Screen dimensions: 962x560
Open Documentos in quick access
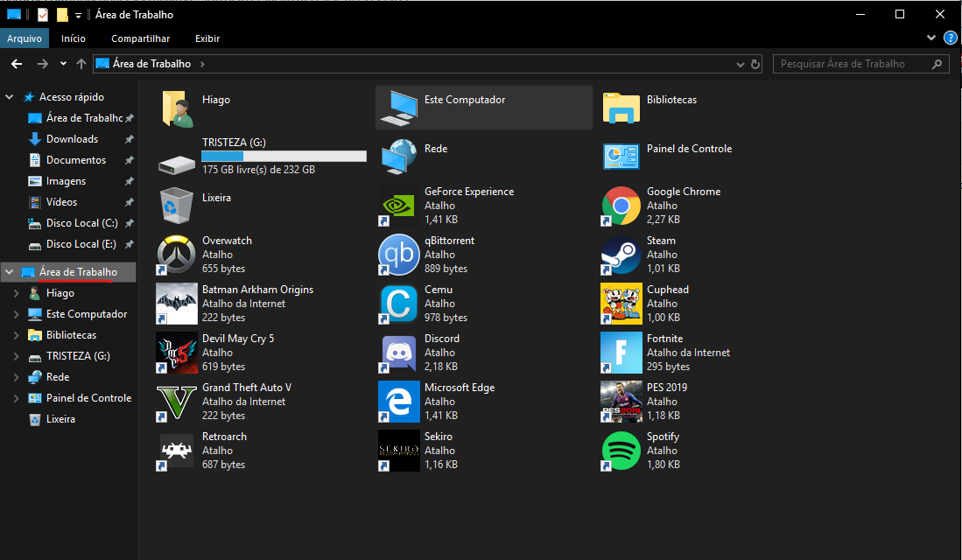click(x=76, y=160)
